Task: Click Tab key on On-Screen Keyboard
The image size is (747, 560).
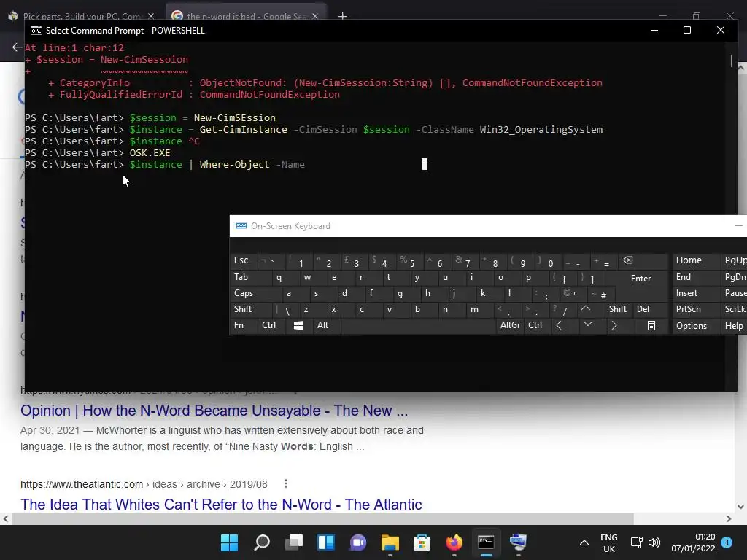Action: point(249,277)
